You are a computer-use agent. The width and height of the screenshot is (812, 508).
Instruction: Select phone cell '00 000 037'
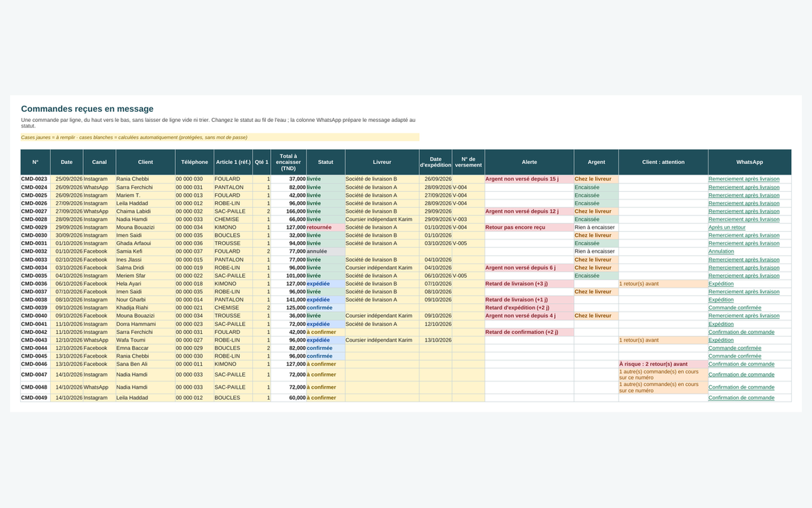click(x=194, y=251)
